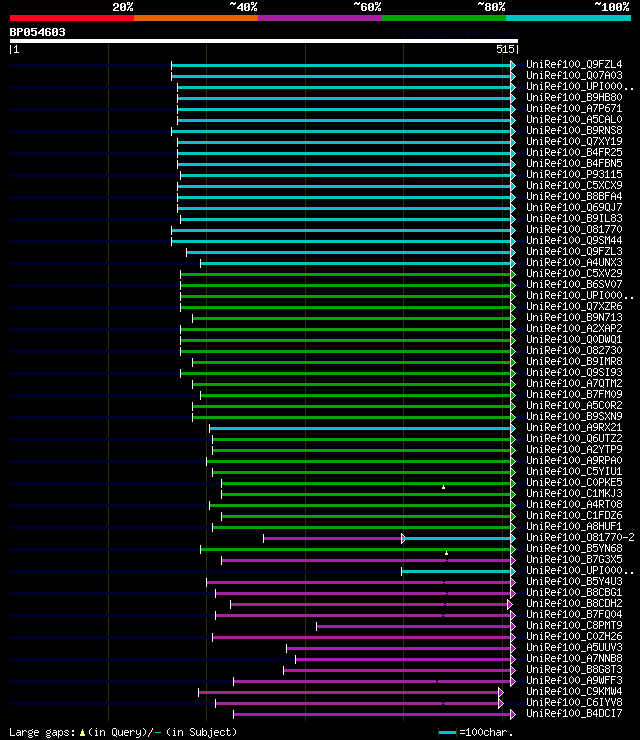Click the UniRef100_Q9SI93 label
The height and width of the screenshot is (740, 640).
point(574,372)
